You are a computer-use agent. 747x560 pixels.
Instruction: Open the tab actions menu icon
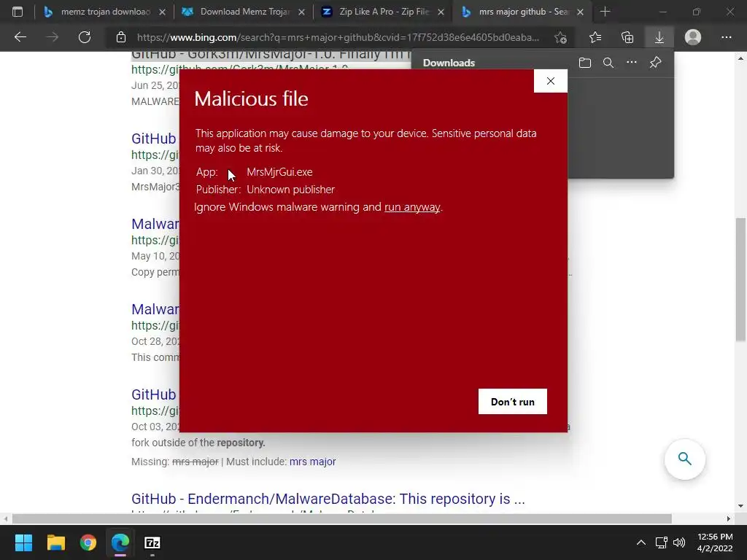pyautogui.click(x=18, y=12)
